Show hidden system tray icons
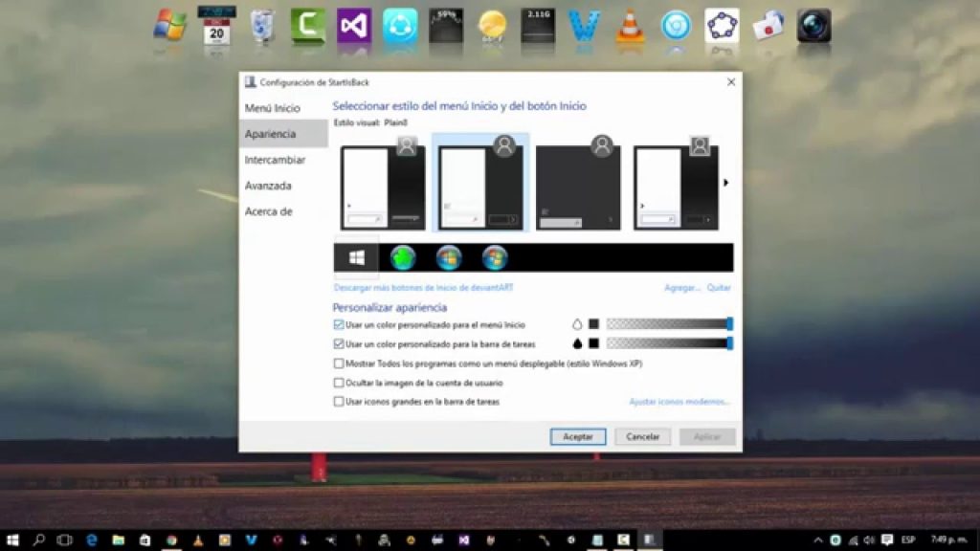The image size is (980, 551). click(818, 540)
